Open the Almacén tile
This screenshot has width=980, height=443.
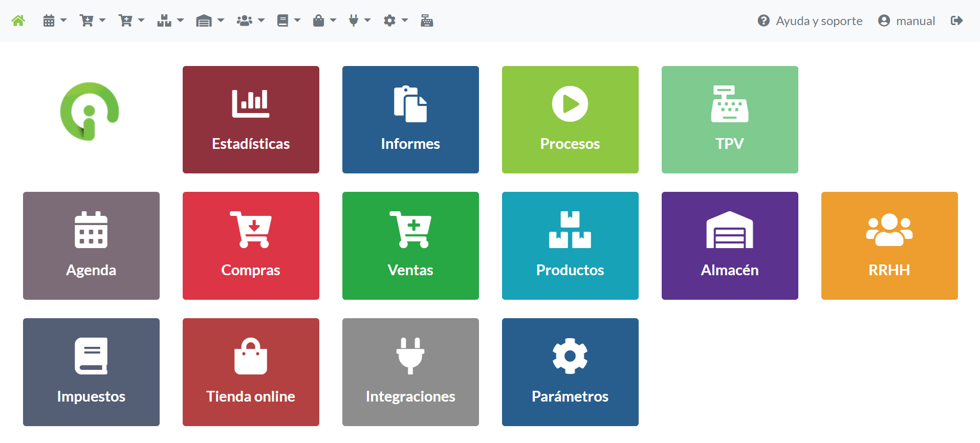click(730, 246)
